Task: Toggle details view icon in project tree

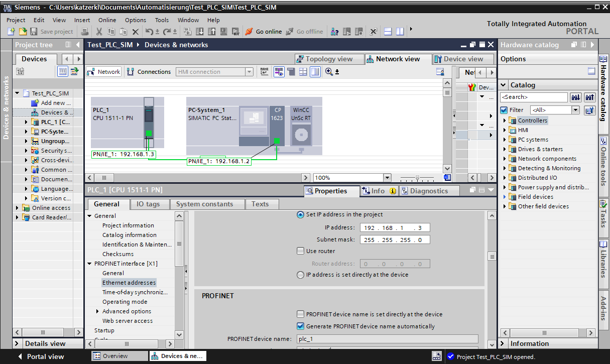Action: (63, 71)
